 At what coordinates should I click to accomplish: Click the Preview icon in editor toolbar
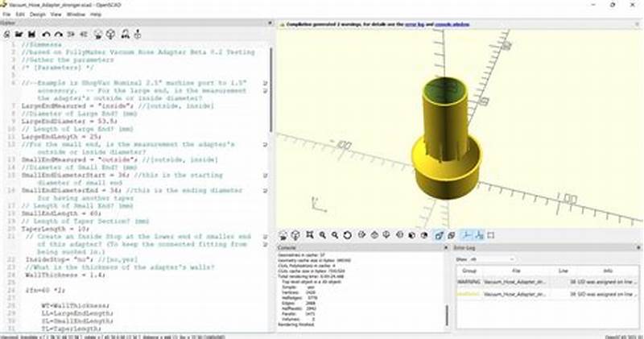tap(97, 35)
